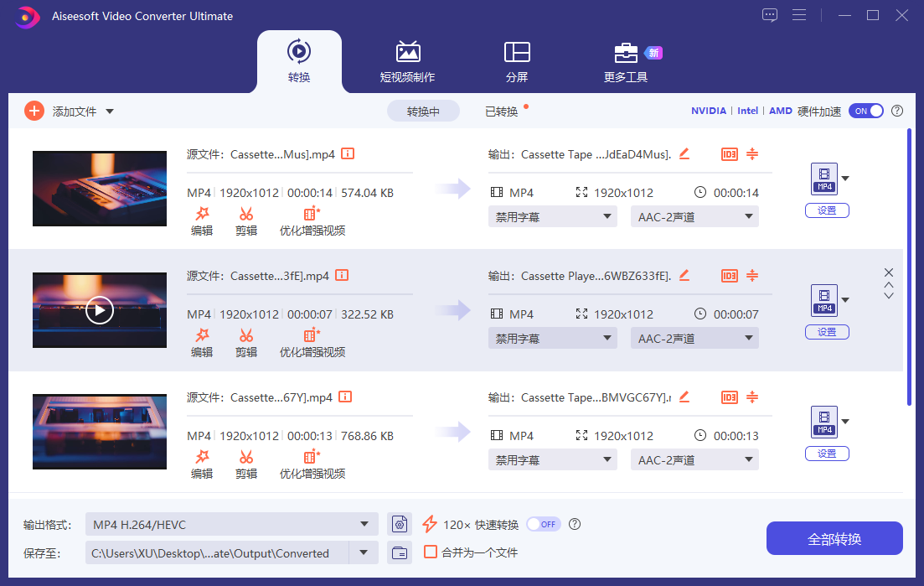Screen dimensions: 924x586
Task: Open the save folder icon at bottom
Action: pos(400,552)
